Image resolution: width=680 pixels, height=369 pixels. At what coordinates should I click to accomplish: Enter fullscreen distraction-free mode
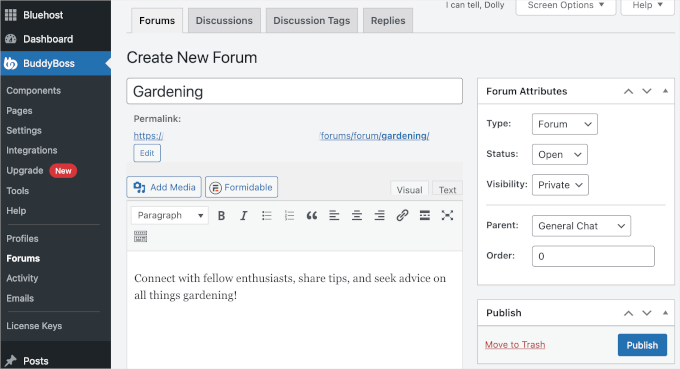pyautogui.click(x=447, y=216)
